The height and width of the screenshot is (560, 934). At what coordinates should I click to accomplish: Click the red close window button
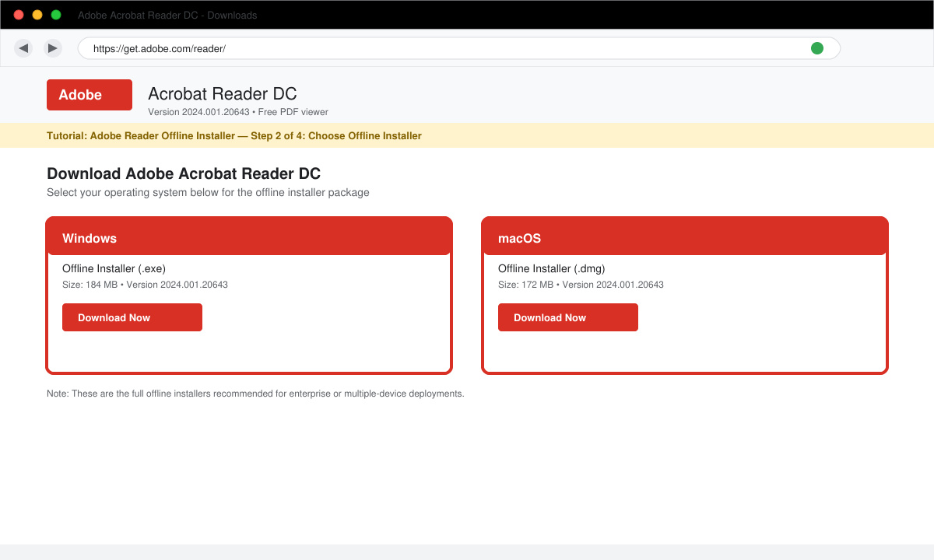19,15
